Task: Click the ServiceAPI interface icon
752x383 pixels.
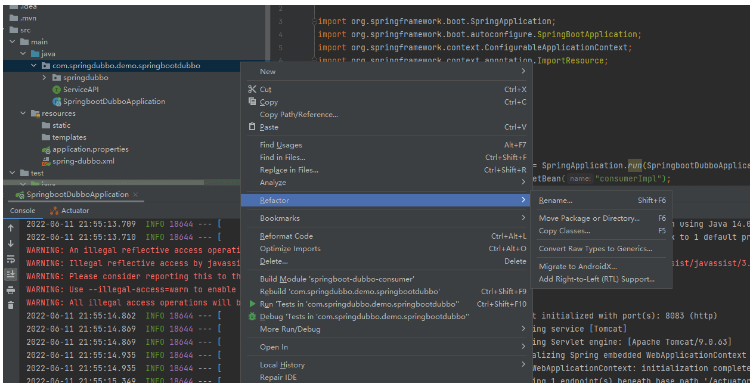Action: (57, 90)
